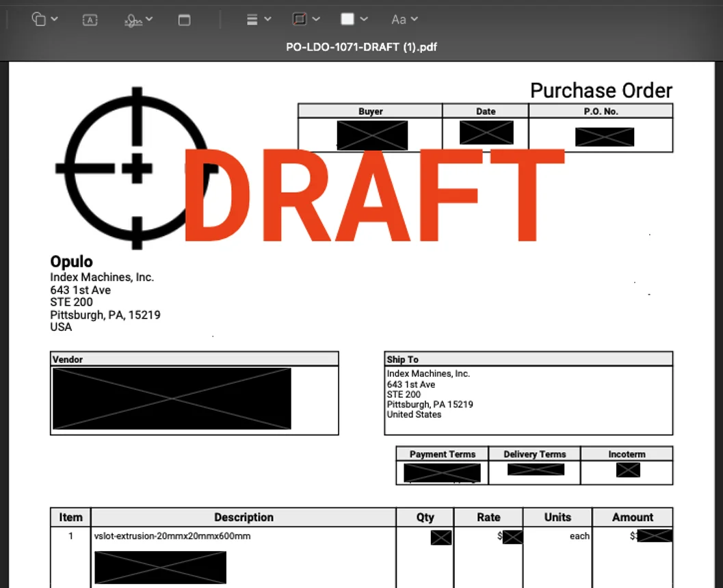Add a Note with note tool
Viewport: 723px width, 588px height.
click(x=184, y=20)
